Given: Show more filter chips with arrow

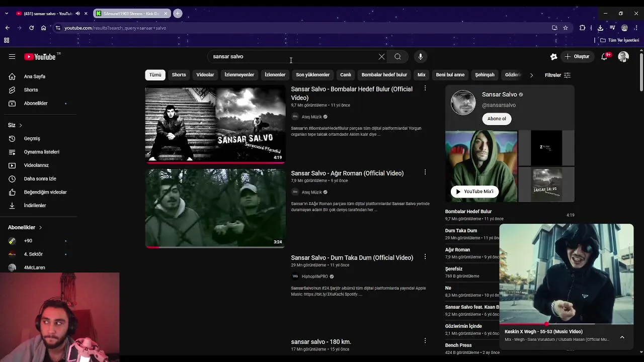Looking at the screenshot, I should (x=531, y=75).
